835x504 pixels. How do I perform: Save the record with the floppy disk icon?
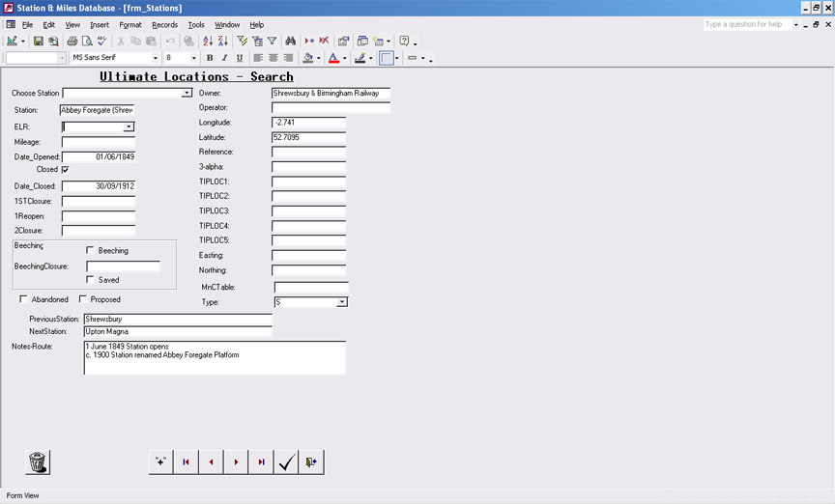(38, 41)
